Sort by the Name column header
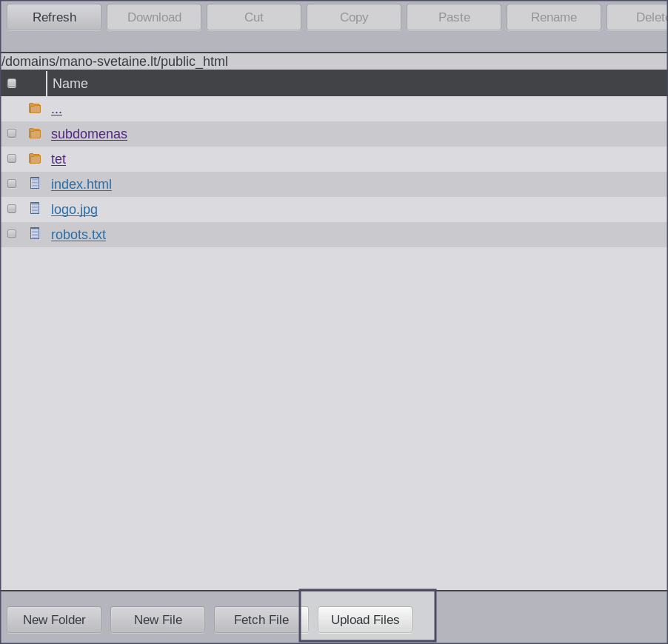This screenshot has width=668, height=644. coord(70,84)
